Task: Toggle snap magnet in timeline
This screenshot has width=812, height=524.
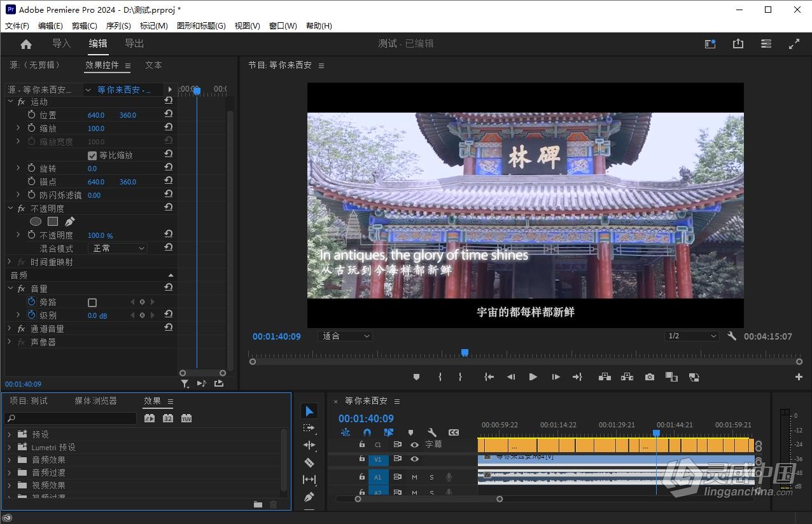Action: 367,432
